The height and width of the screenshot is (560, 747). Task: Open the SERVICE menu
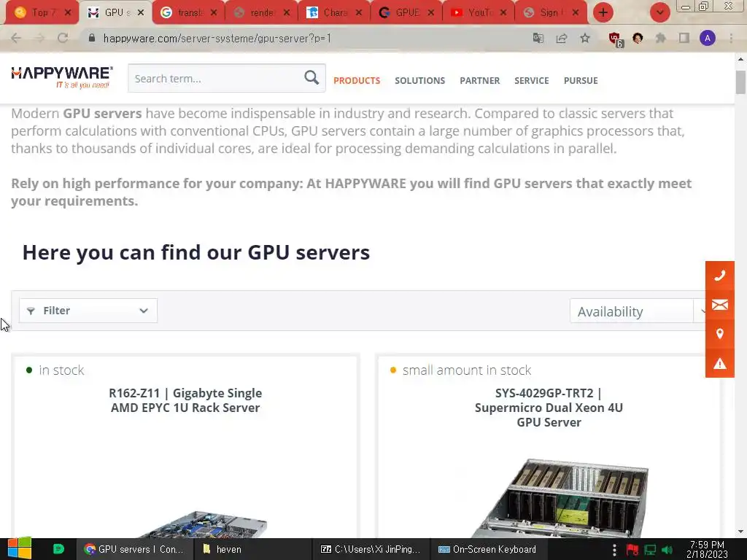532,80
